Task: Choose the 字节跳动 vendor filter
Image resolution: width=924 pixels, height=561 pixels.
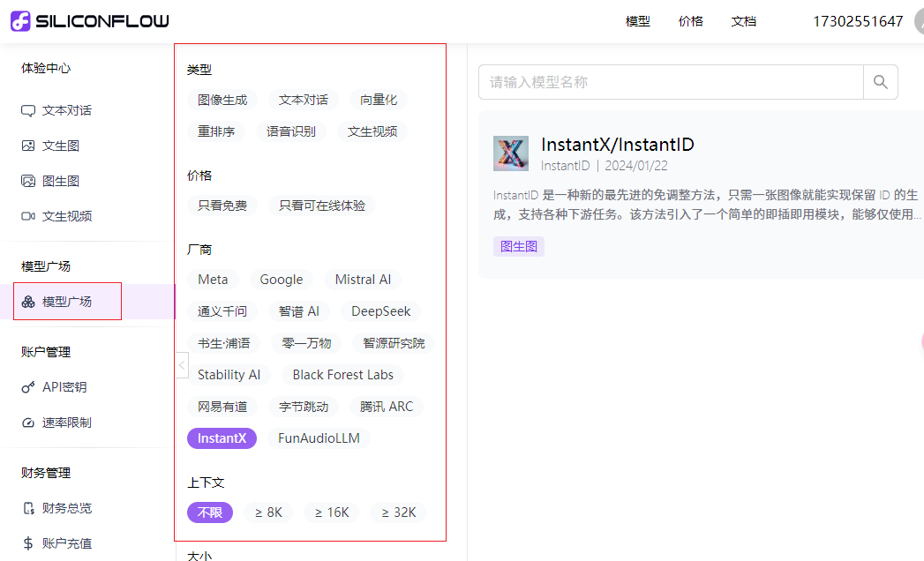Action: point(304,407)
